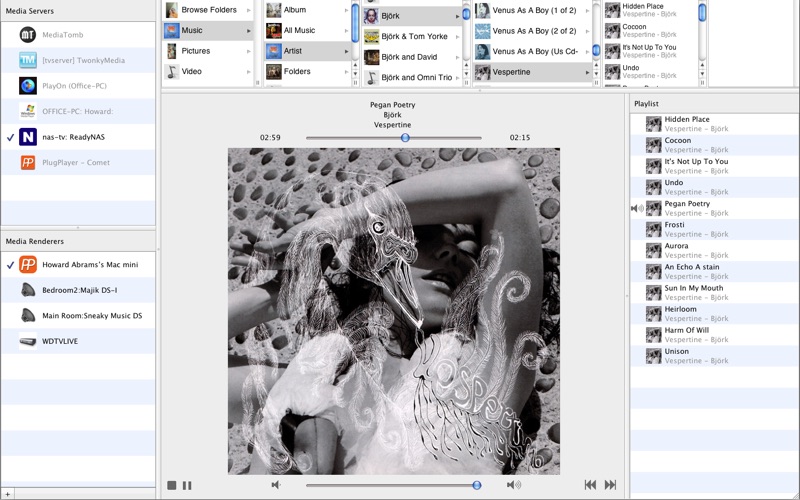Select All Music in second column
The width and height of the screenshot is (800, 500).
pyautogui.click(x=299, y=31)
